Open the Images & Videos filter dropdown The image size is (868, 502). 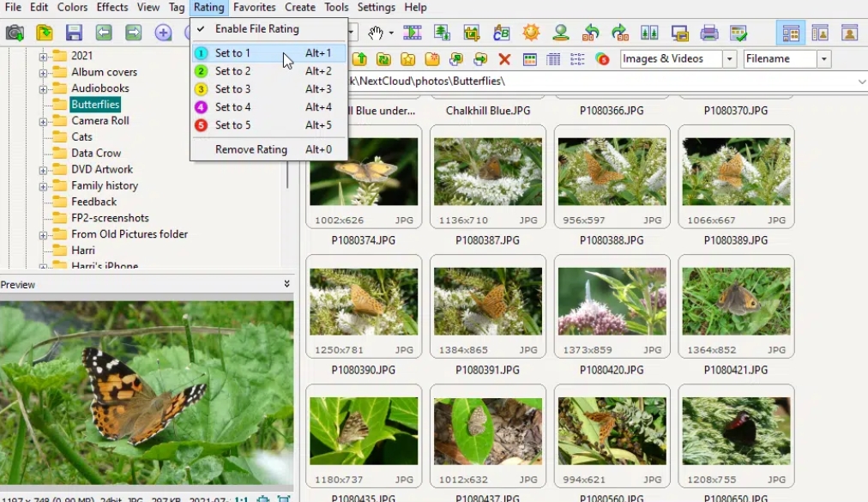pos(732,59)
